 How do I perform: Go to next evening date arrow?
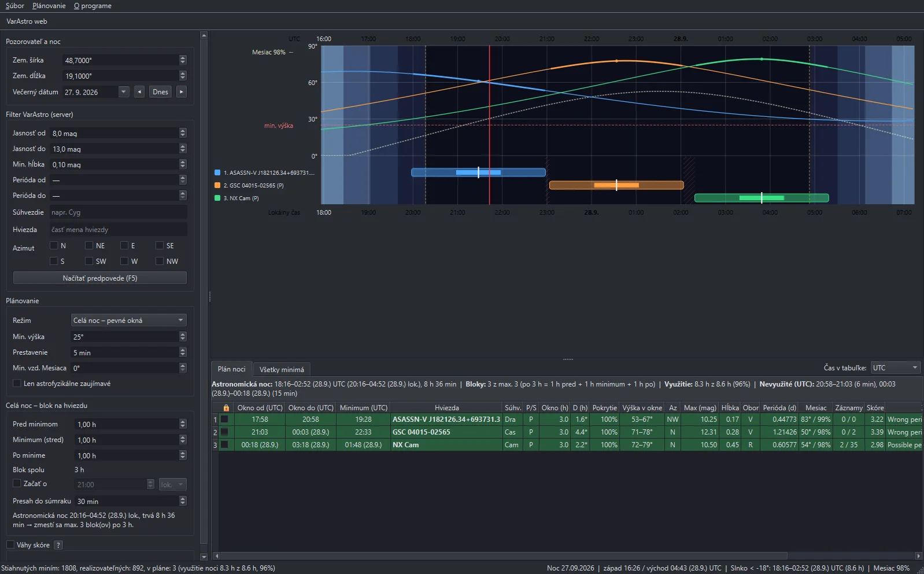pyautogui.click(x=182, y=91)
